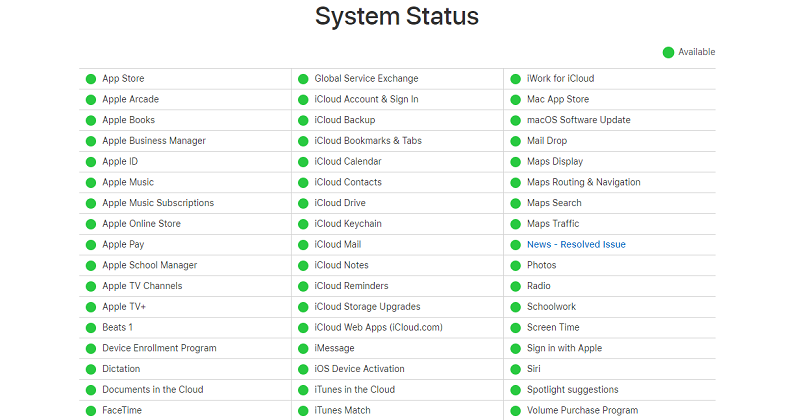The image size is (800, 420).
Task: Click the Maps Traffic text
Action: coord(553,224)
